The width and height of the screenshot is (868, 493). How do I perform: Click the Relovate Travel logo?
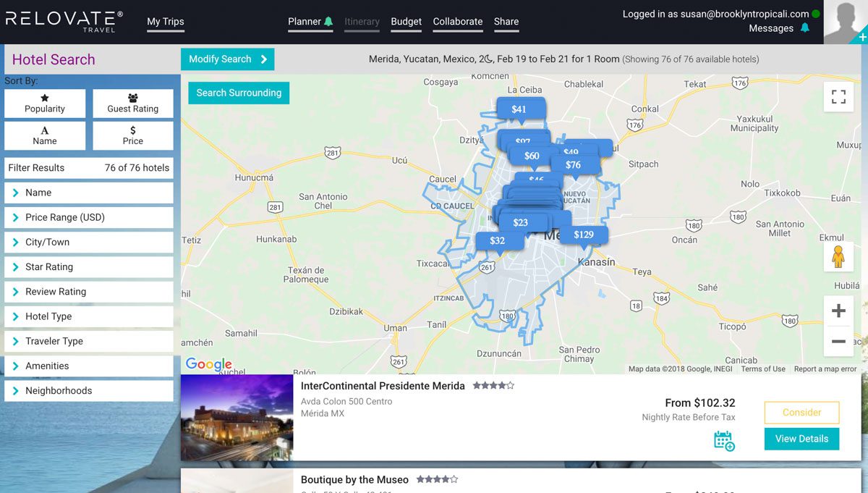[64, 21]
